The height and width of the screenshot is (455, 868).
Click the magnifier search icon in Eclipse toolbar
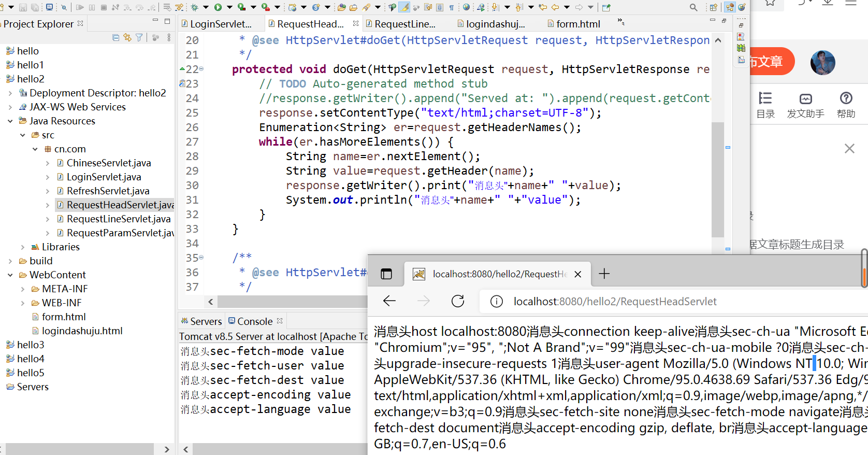694,7
